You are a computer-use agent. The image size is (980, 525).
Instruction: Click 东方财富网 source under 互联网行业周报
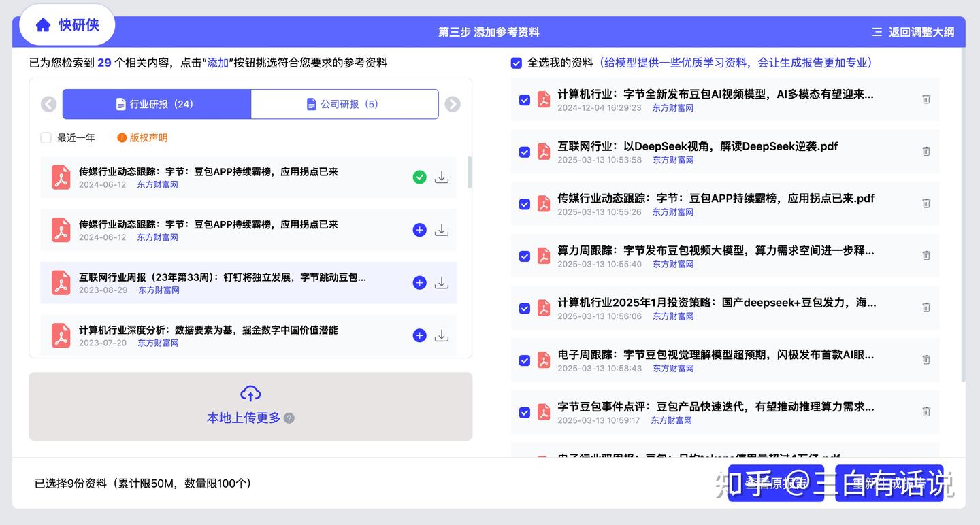pos(159,290)
